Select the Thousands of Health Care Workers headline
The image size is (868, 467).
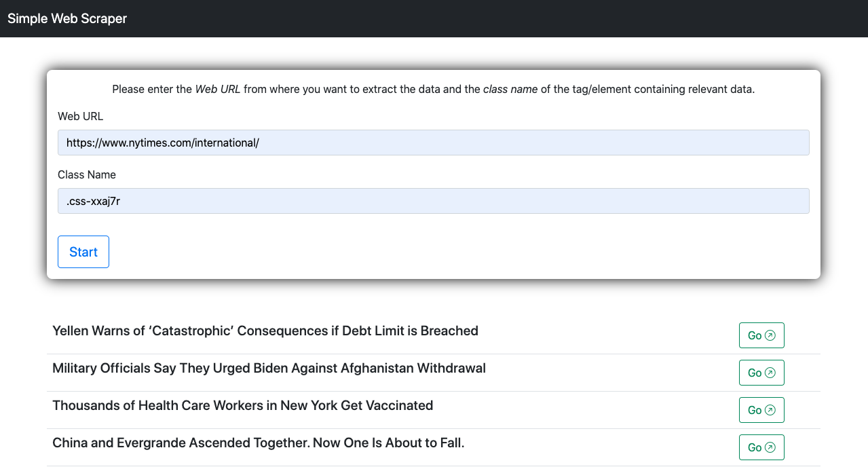point(242,405)
